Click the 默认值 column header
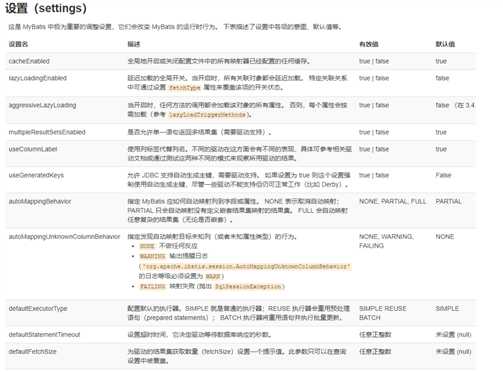This screenshot has width=503, height=372. (445, 44)
